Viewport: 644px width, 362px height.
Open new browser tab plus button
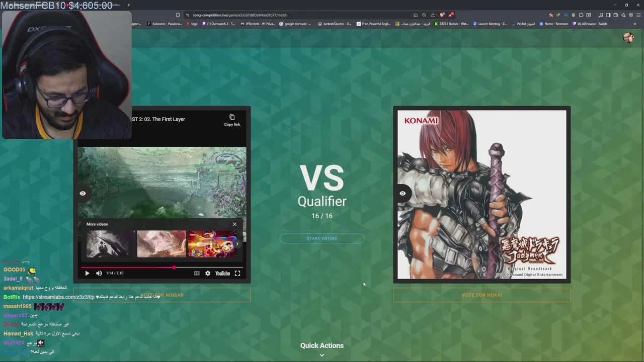[129, 5]
